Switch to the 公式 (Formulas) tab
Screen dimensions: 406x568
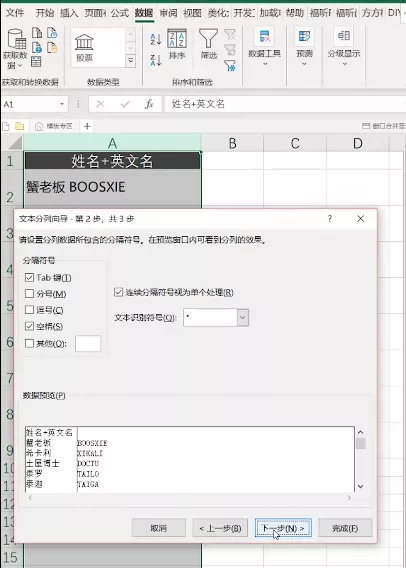(x=120, y=13)
